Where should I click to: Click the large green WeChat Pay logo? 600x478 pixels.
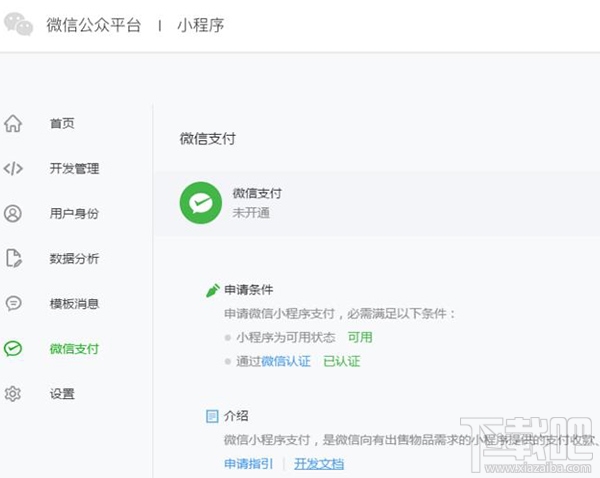(201, 203)
